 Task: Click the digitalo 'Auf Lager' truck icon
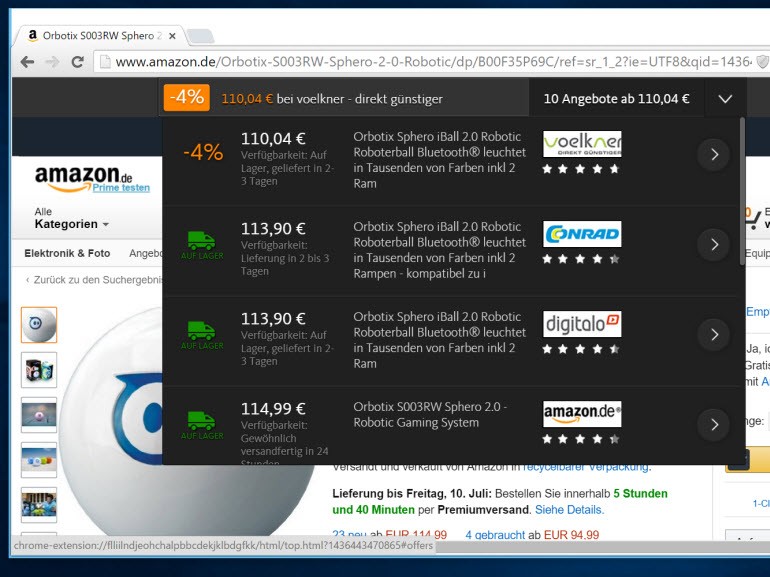pyautogui.click(x=202, y=335)
